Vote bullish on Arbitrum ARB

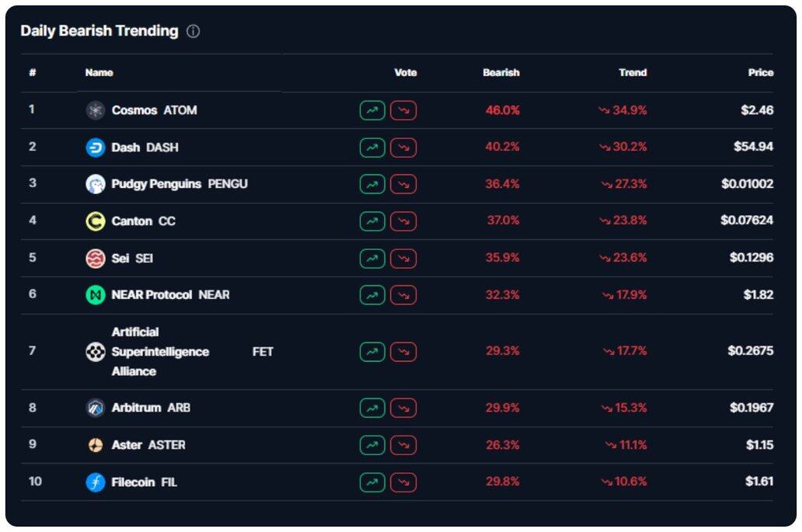click(x=372, y=408)
